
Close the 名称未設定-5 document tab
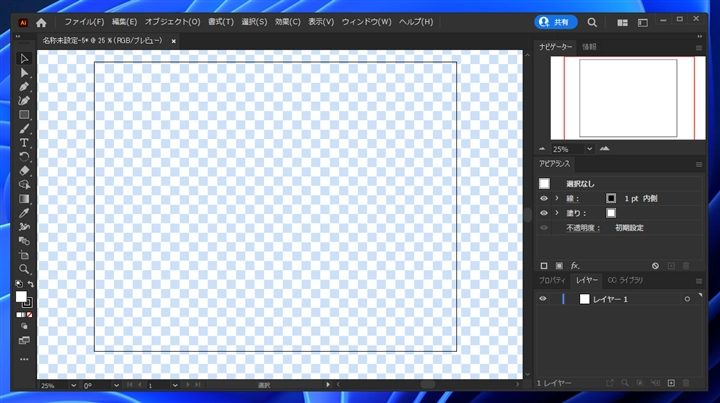174,41
